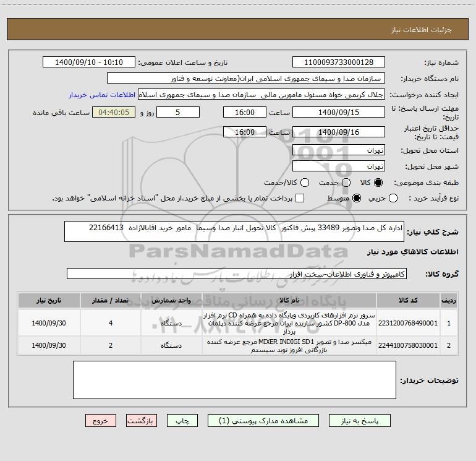
Task: Click product code 2231200768490001
Action: point(408,323)
